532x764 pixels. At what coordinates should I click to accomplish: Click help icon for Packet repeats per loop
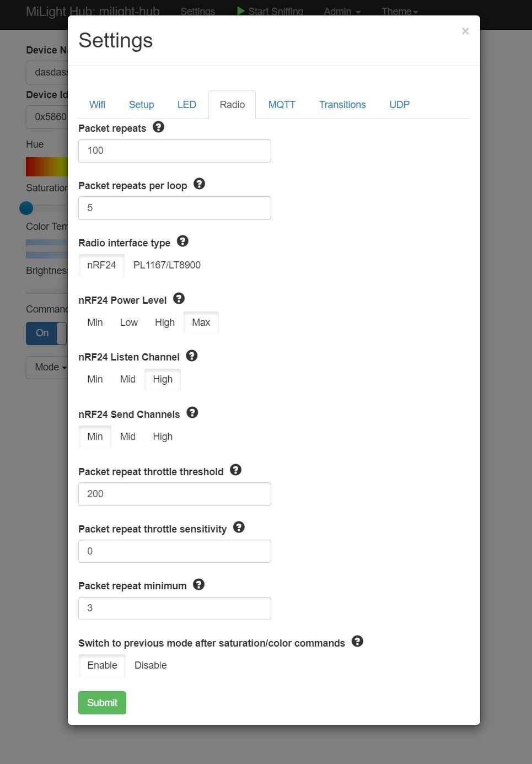[200, 184]
